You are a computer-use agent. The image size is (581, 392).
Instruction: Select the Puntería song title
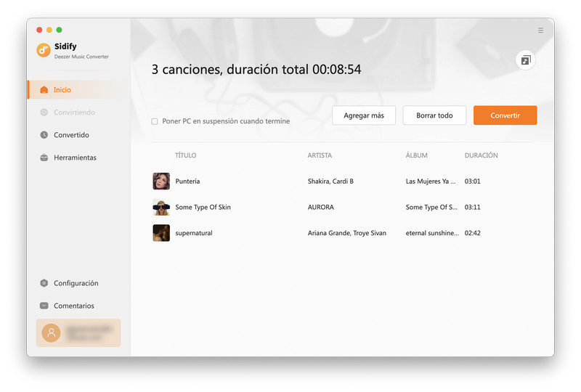(x=187, y=181)
